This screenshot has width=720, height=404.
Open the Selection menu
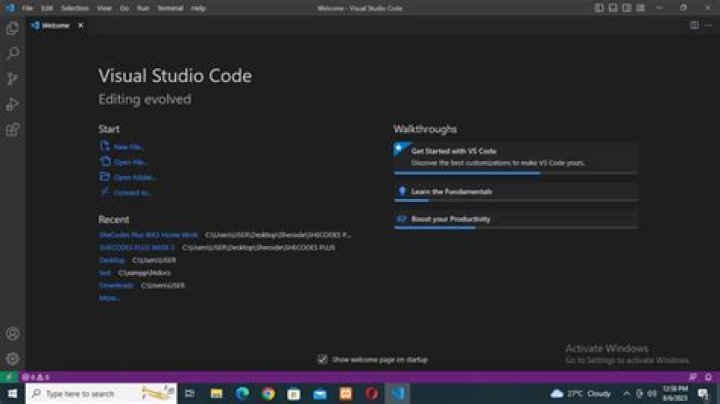[x=75, y=7]
